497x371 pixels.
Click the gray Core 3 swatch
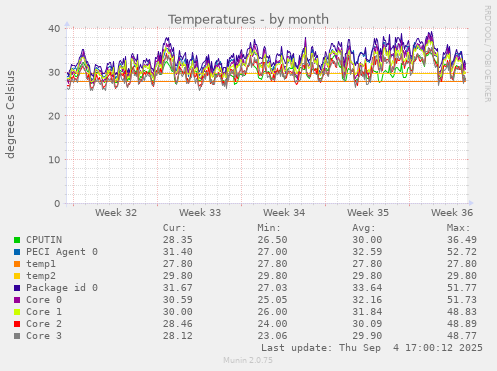click(x=17, y=336)
